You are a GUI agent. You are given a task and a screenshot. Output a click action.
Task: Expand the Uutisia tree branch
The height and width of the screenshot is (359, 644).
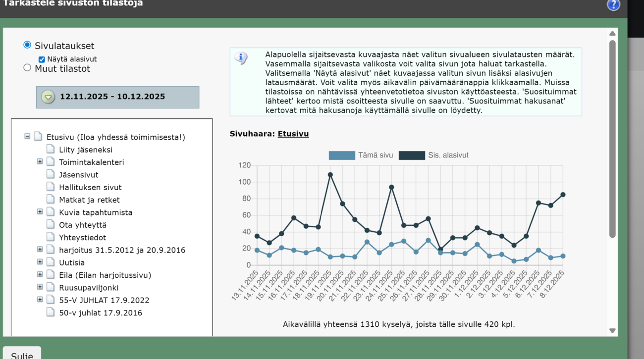40,262
